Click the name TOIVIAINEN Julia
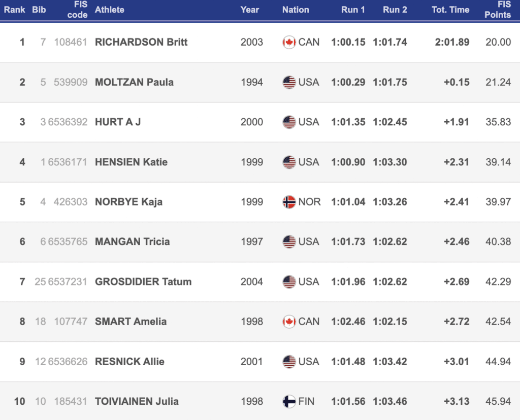This screenshot has height=420, width=520. 137,401
